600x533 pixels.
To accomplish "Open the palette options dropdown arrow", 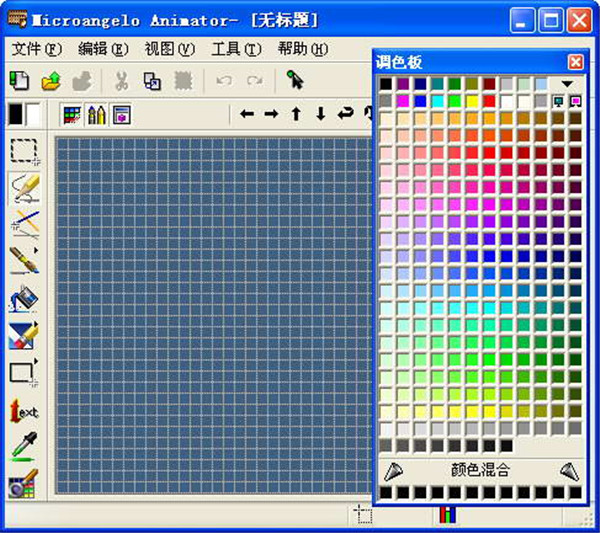I will (568, 85).
